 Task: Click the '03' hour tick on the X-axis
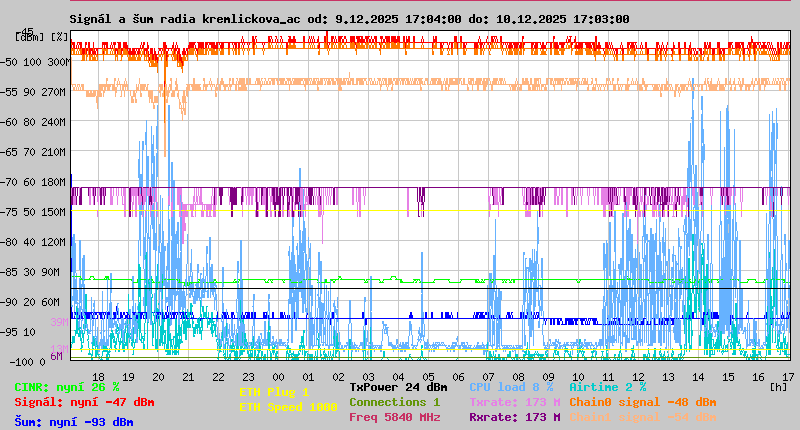click(x=368, y=377)
